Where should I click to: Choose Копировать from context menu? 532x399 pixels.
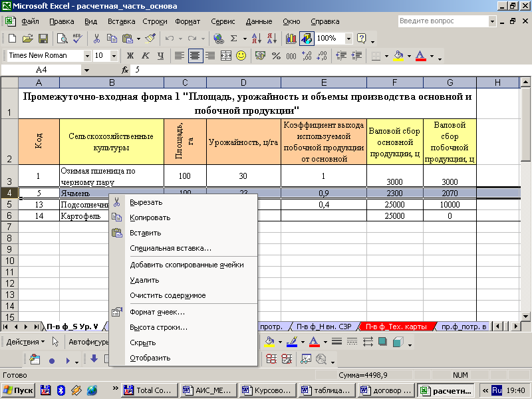[184, 217]
